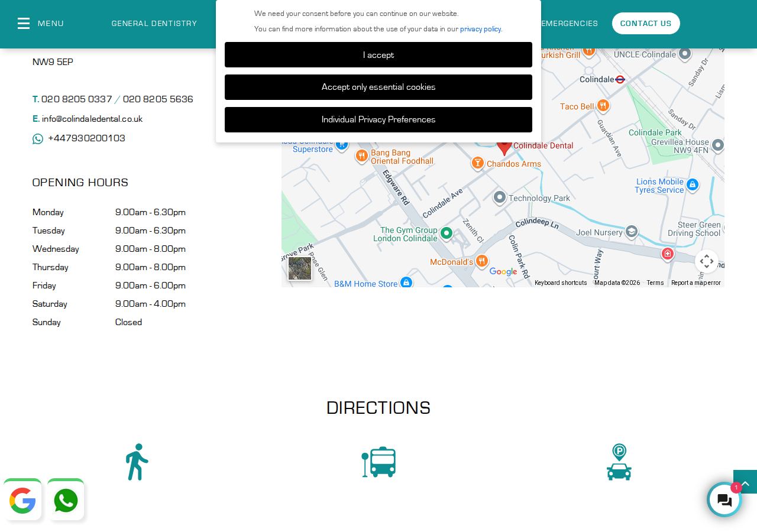Click the DIRECTIONS heading
This screenshot has height=532, width=757.
click(378, 408)
